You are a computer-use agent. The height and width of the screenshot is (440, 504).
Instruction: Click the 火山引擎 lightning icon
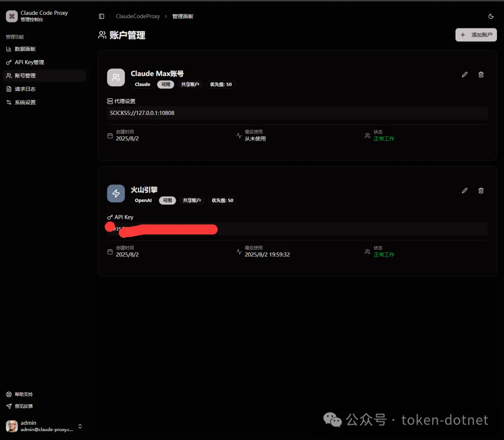(x=116, y=194)
